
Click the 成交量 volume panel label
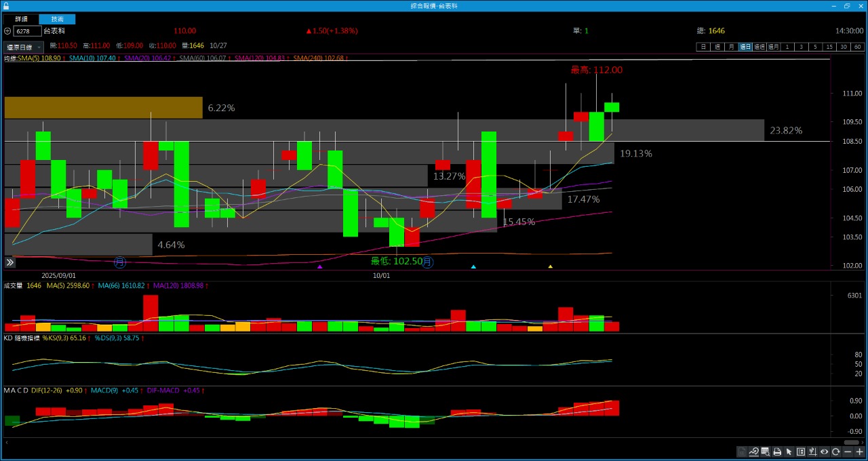[x=14, y=286]
